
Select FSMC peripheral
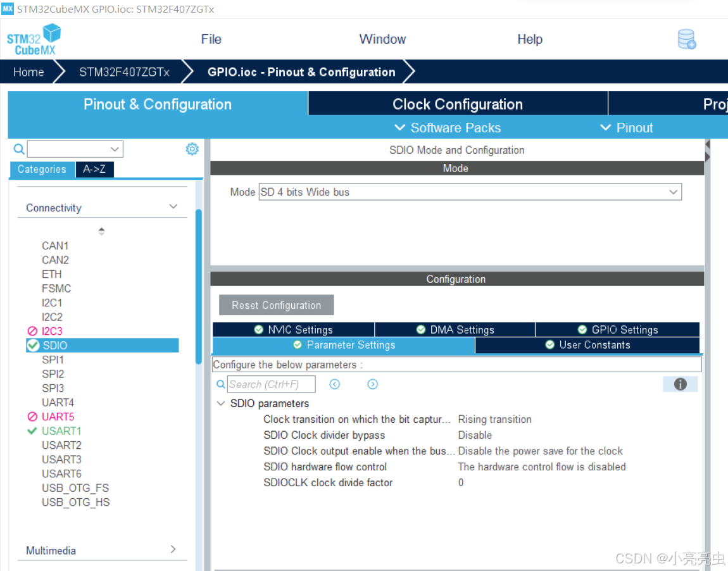pyautogui.click(x=56, y=288)
